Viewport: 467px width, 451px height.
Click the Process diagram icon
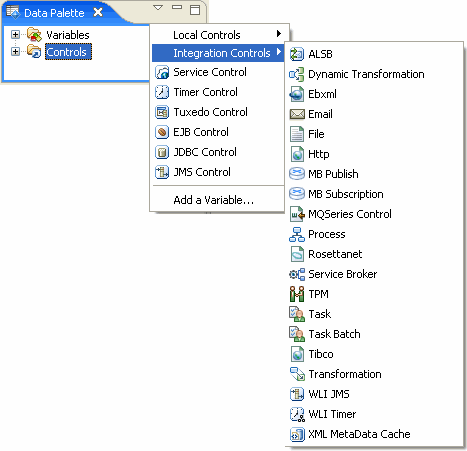(297, 234)
